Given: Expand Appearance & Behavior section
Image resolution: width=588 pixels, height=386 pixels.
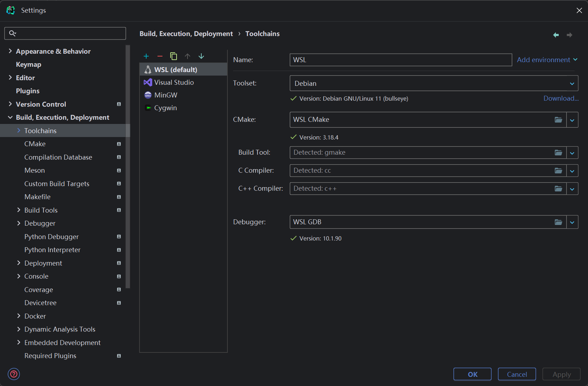Looking at the screenshot, I should (10, 51).
